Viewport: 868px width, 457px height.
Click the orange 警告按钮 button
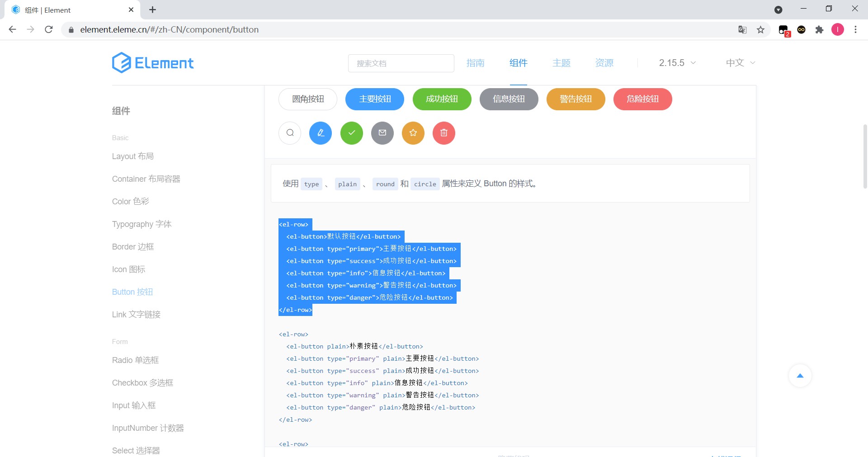pos(576,99)
